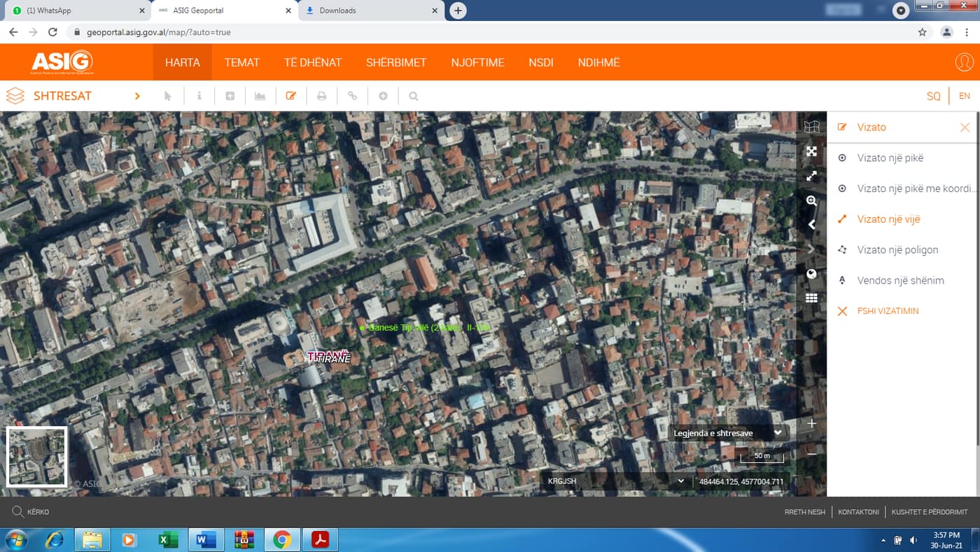980x552 pixels.
Task: Click the globe icon on the map sidebar
Action: pyautogui.click(x=811, y=274)
